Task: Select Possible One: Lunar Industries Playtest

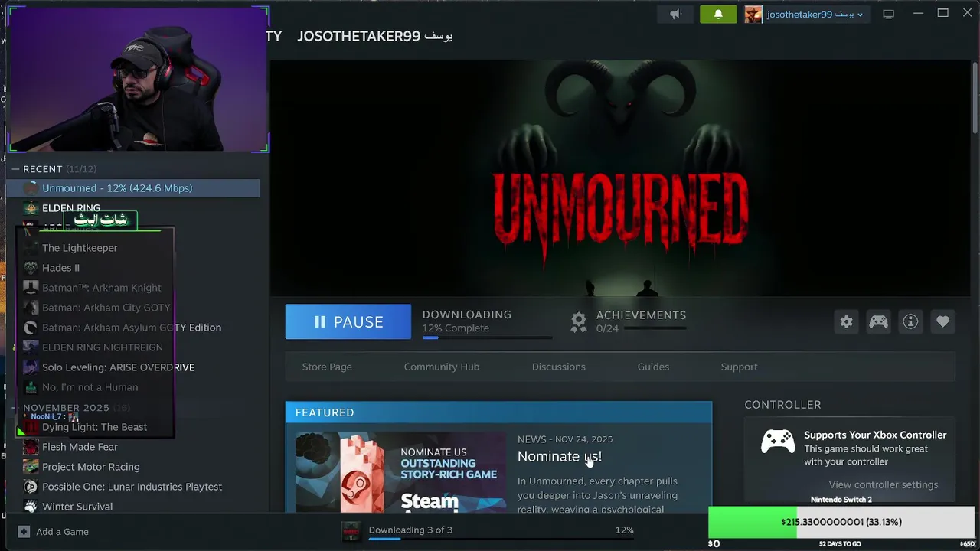Action: (x=133, y=487)
